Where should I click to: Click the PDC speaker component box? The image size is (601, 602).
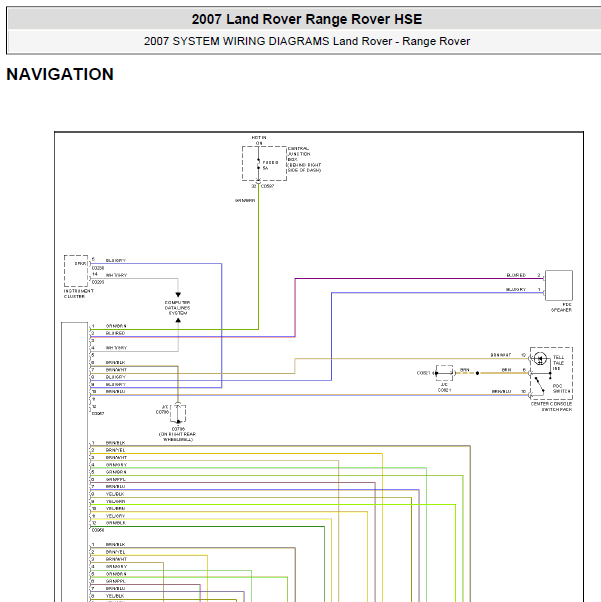(x=559, y=285)
